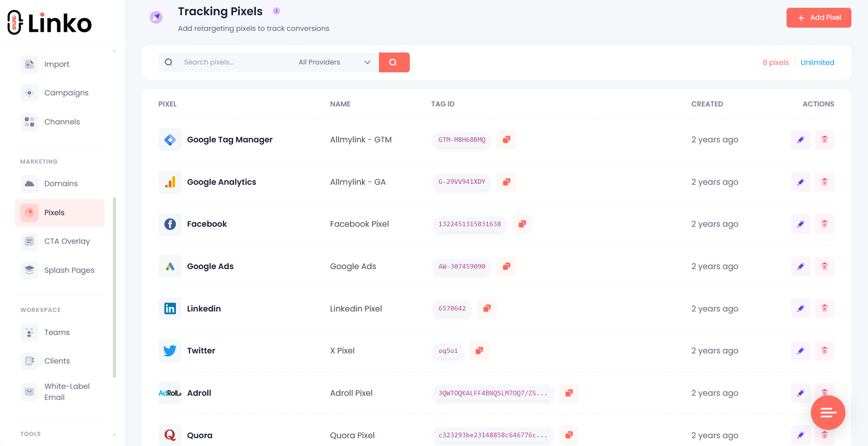The height and width of the screenshot is (446, 868).
Task: Click the X Pixel name
Action: (342, 351)
